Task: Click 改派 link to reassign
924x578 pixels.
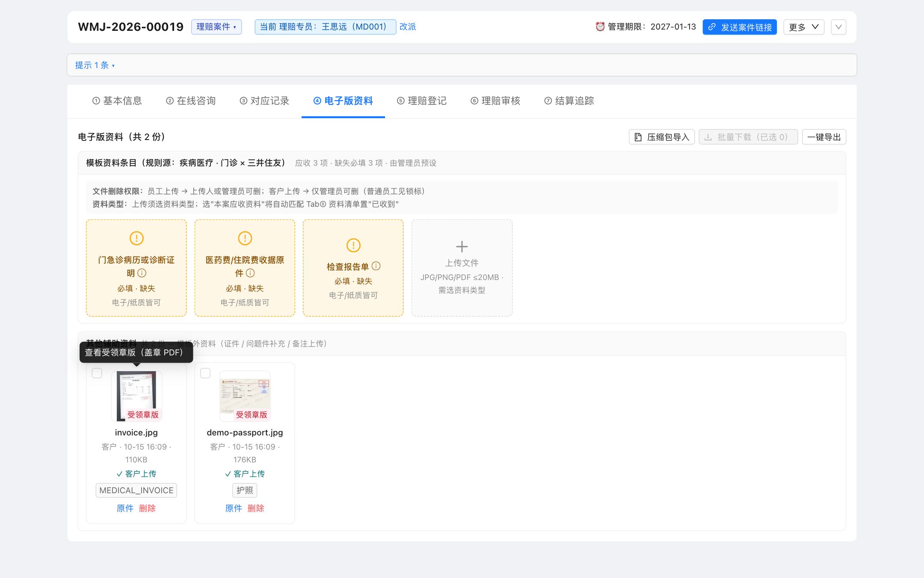Action: [408, 27]
